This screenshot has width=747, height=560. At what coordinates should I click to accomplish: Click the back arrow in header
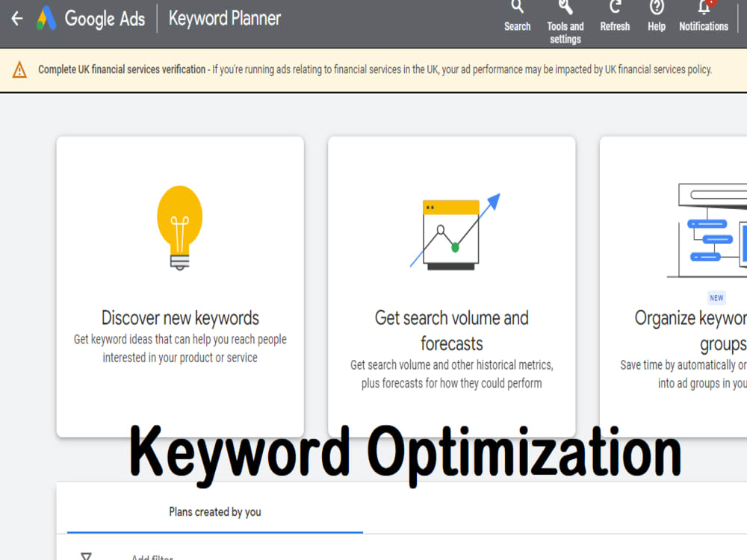coord(17,19)
